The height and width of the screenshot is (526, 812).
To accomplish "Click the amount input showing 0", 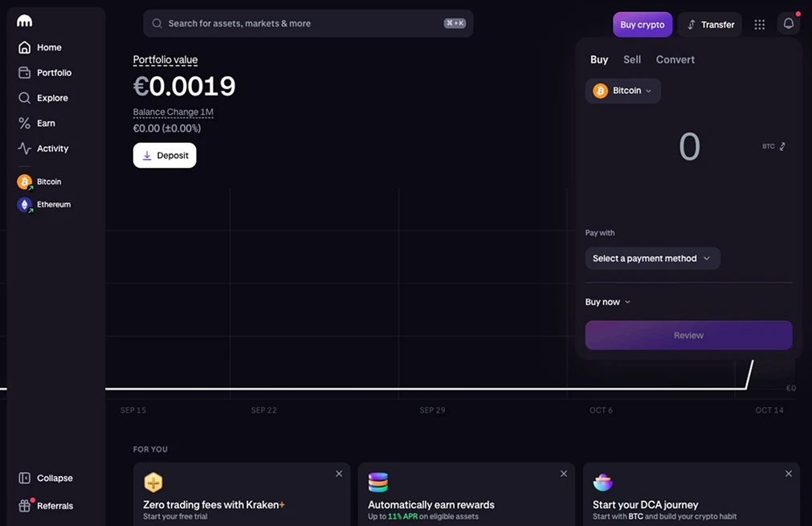I will pyautogui.click(x=689, y=146).
